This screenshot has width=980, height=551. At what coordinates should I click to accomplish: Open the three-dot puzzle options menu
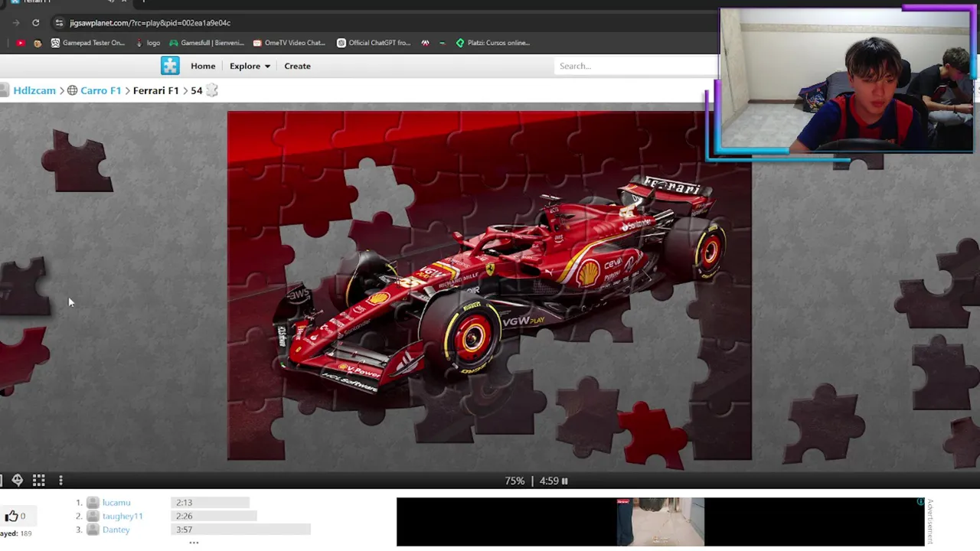tap(60, 481)
